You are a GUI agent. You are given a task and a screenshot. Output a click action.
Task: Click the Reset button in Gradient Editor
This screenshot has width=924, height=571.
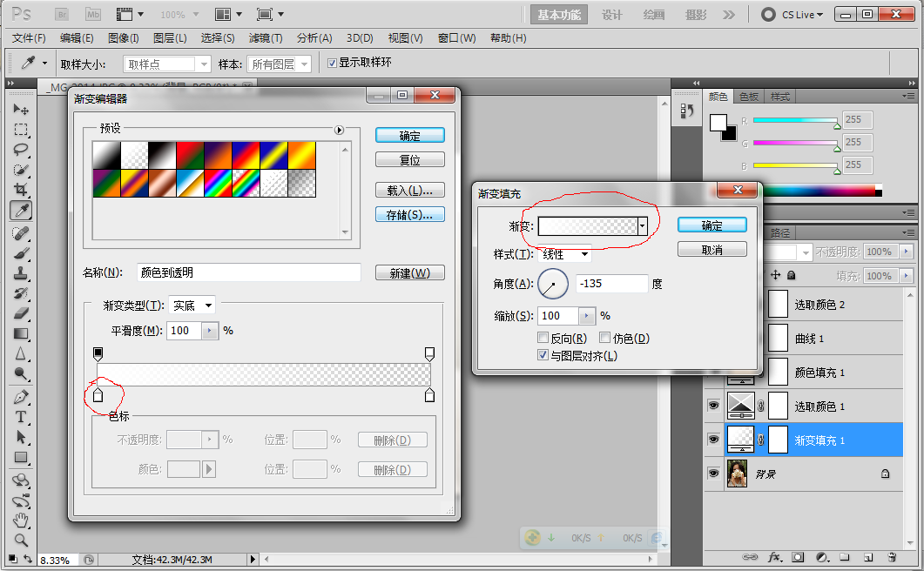[x=410, y=159]
